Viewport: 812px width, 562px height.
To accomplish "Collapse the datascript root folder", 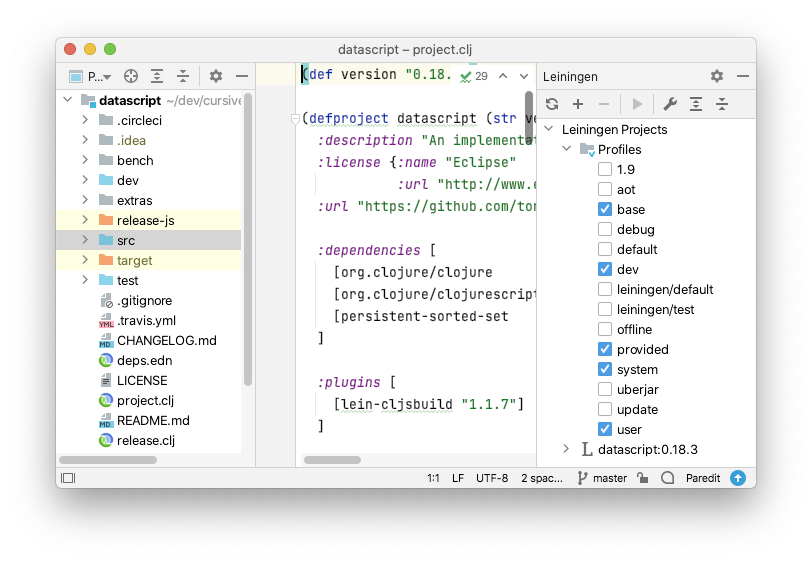I will 68,99.
